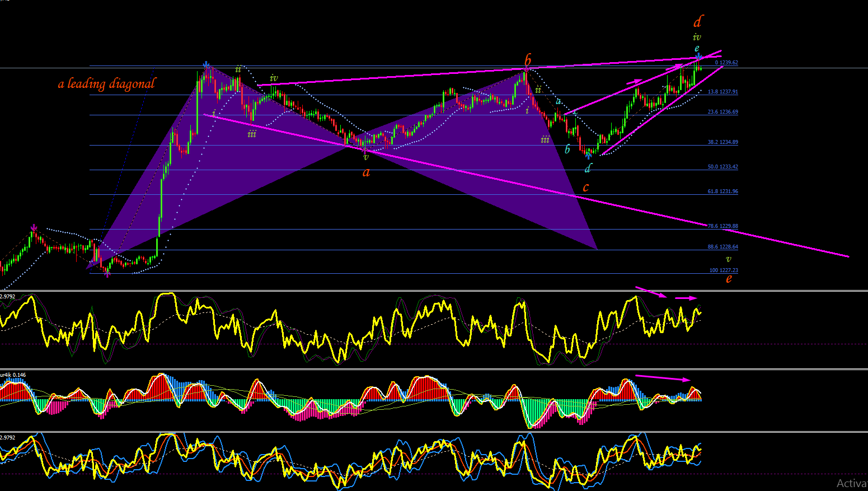Select the Fibonacci label "13.8 1237.91"
868x491 pixels.
pyautogui.click(x=723, y=92)
